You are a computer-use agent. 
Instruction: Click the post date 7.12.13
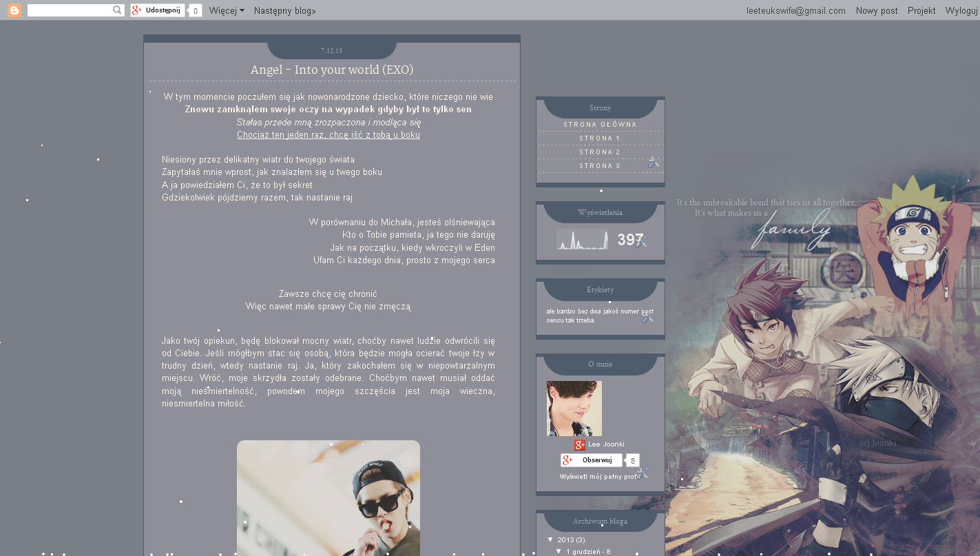coord(332,51)
